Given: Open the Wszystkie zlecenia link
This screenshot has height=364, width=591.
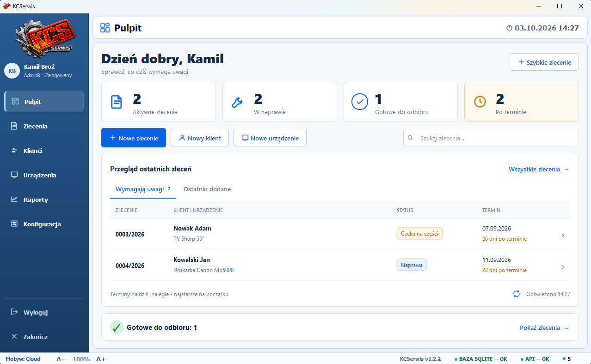Looking at the screenshot, I should pyautogui.click(x=539, y=169).
